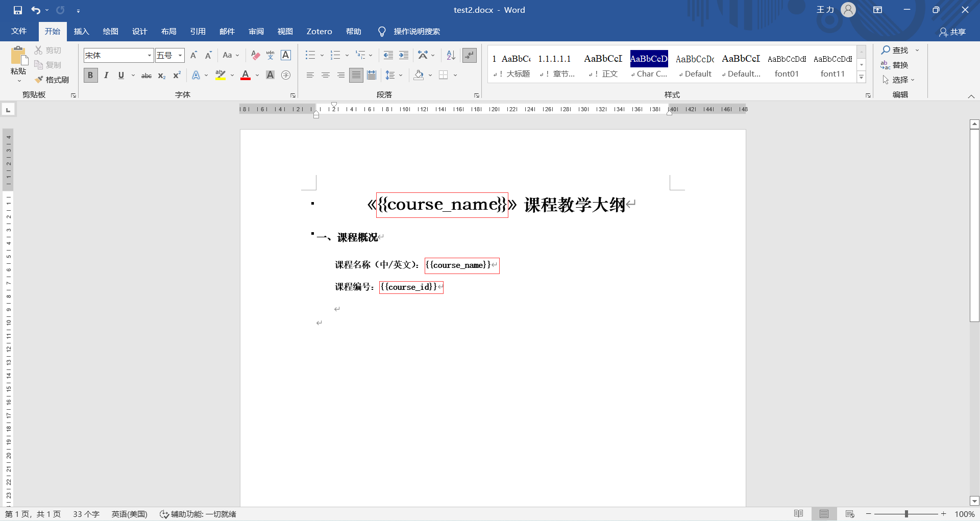Expand line spacing dropdown
The height and width of the screenshot is (521, 980).
click(401, 76)
